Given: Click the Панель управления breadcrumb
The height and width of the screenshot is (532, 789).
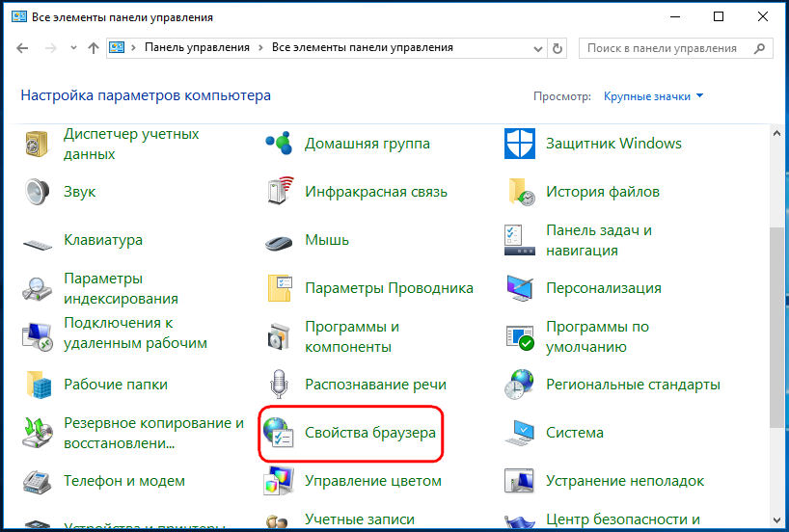Looking at the screenshot, I should [x=197, y=48].
